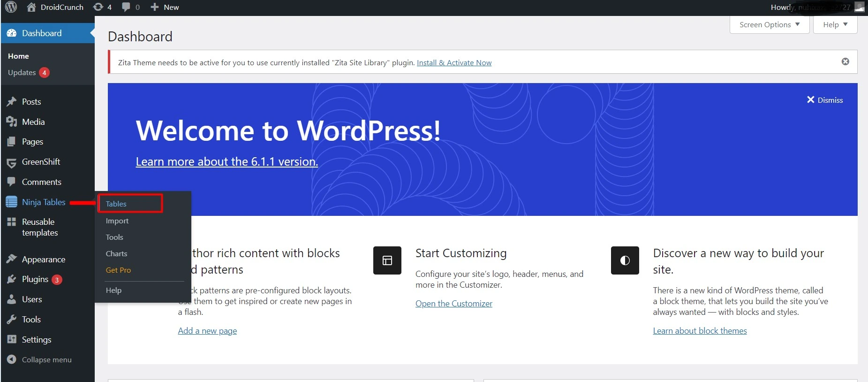Screen dimensions: 868x382
Task: Click the Users person icon
Action: (x=12, y=299)
